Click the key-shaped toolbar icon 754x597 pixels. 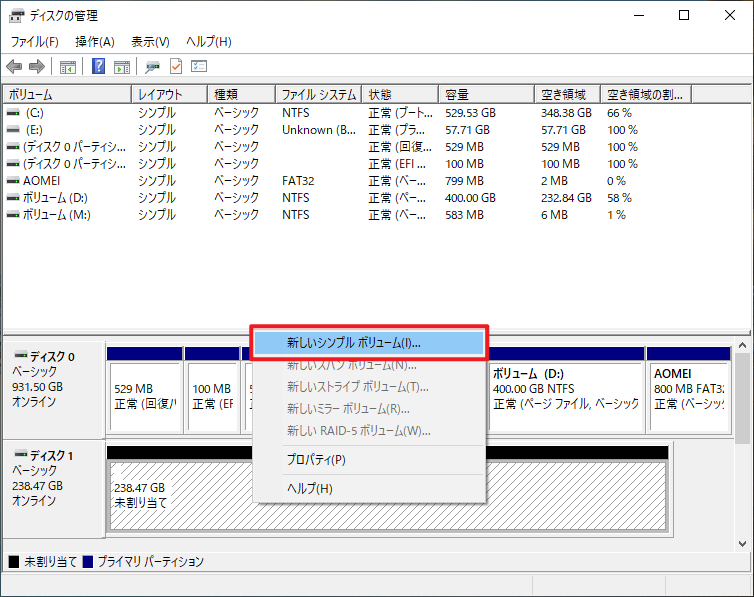click(153, 67)
